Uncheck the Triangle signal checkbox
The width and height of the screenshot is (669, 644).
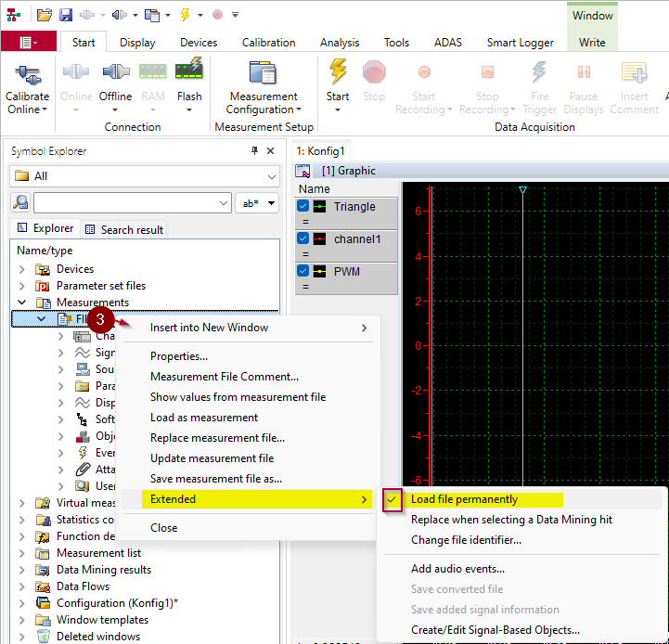pyautogui.click(x=302, y=206)
